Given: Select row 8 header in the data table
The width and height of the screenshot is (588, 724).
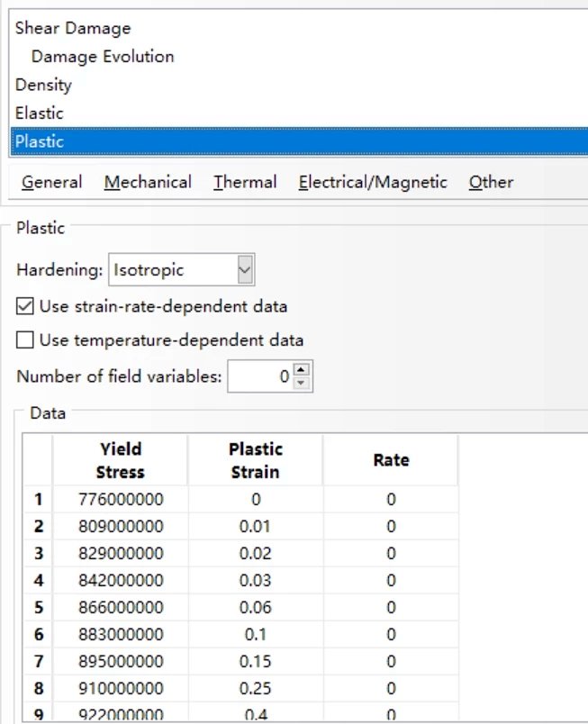Looking at the screenshot, I should coord(39,689).
